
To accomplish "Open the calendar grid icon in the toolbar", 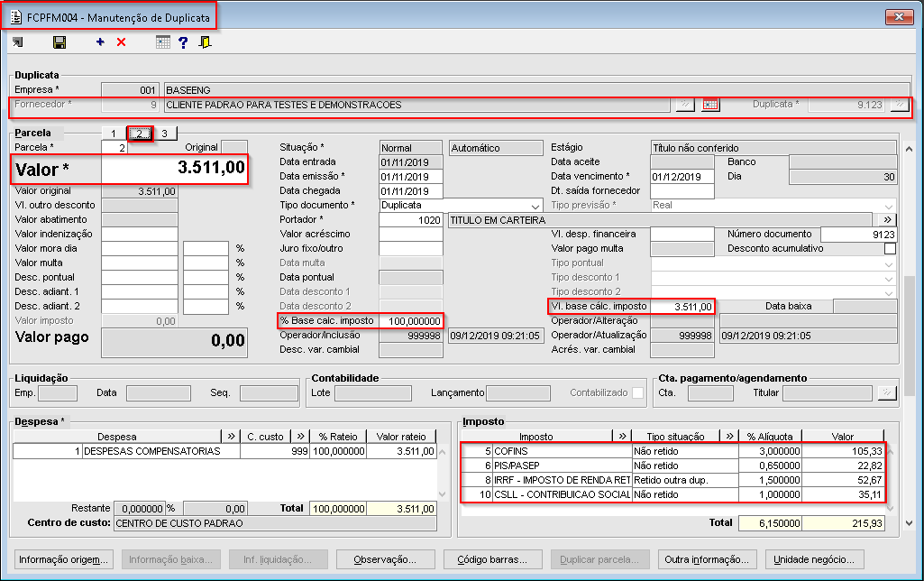I will tap(163, 41).
